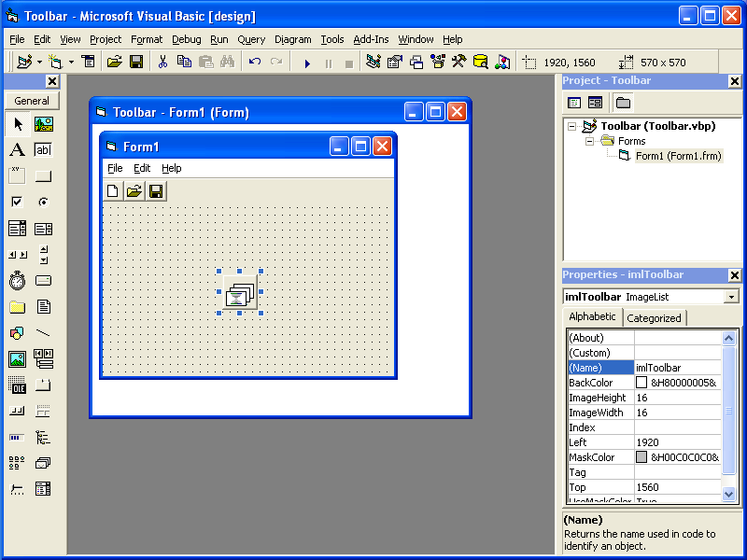Click the General toolbox tab button
Viewport: 747px width, 560px height.
[32, 101]
